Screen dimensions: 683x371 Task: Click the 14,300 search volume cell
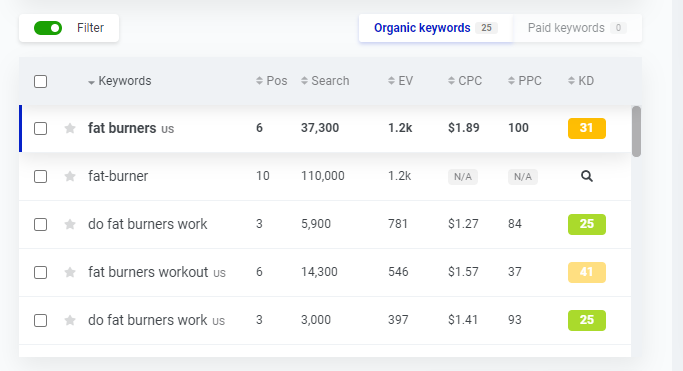pos(319,272)
